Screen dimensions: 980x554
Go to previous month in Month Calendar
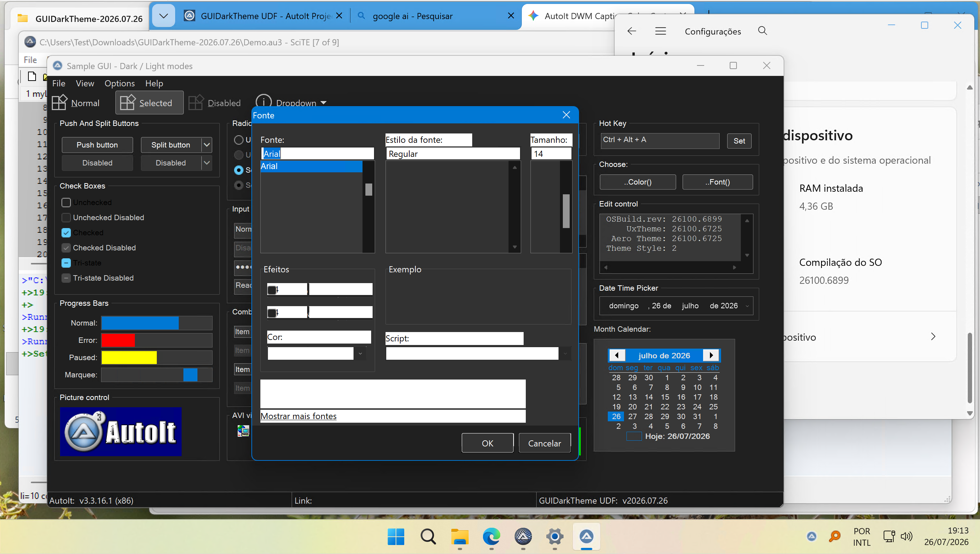tap(617, 355)
